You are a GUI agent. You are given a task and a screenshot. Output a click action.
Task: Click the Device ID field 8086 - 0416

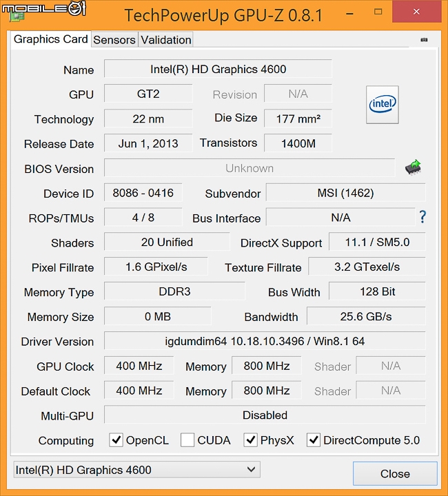[143, 193]
